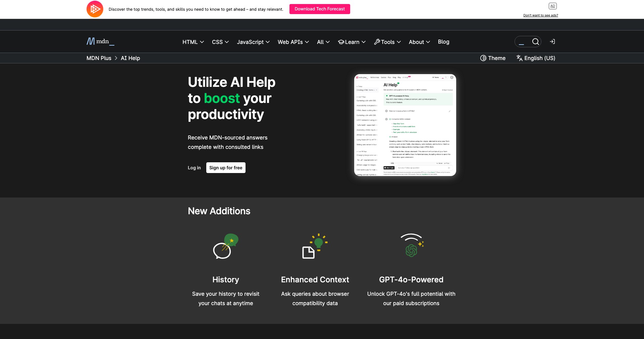The image size is (644, 339).
Task: Click the Tools wrench icon
Action: [377, 42]
